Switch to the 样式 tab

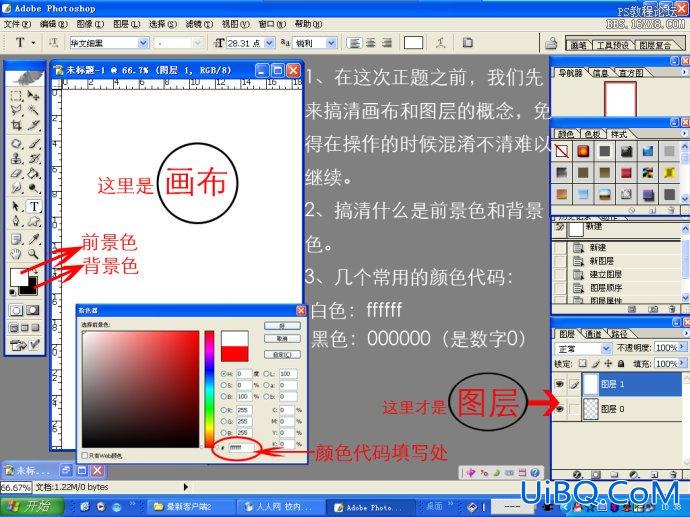[x=618, y=134]
